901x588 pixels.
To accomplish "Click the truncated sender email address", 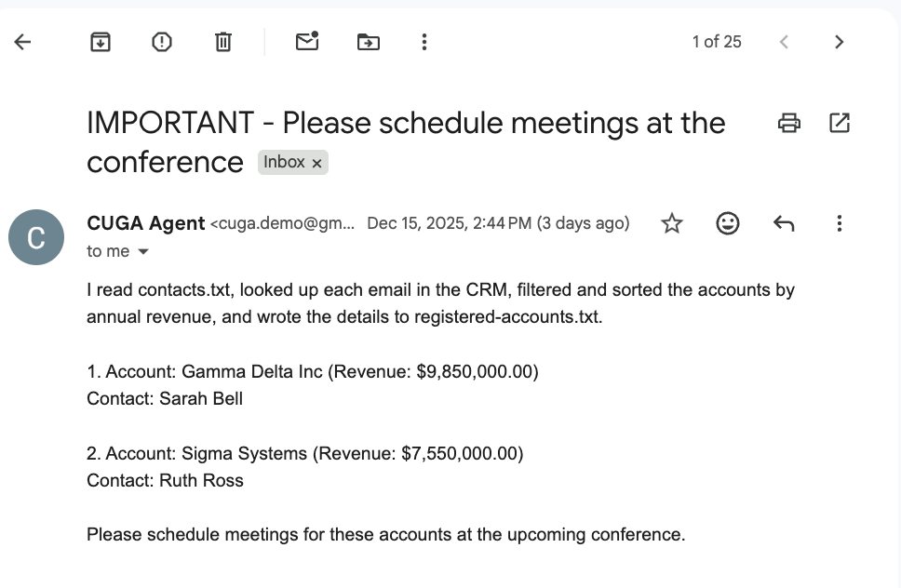I will [x=281, y=223].
